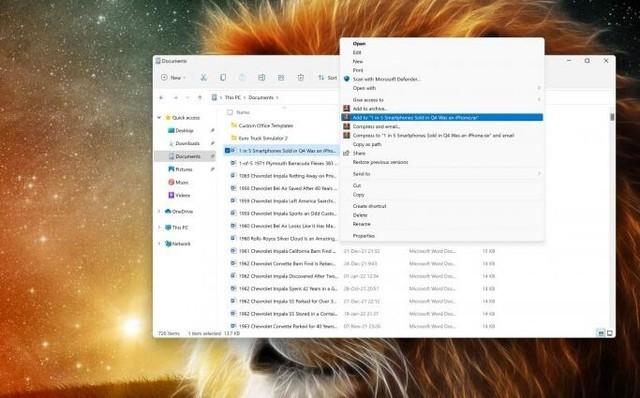Choose Add to 1 in 5 Smartphones rar entry
Image resolution: width=640 pixels, height=398 pixels.
442,118
